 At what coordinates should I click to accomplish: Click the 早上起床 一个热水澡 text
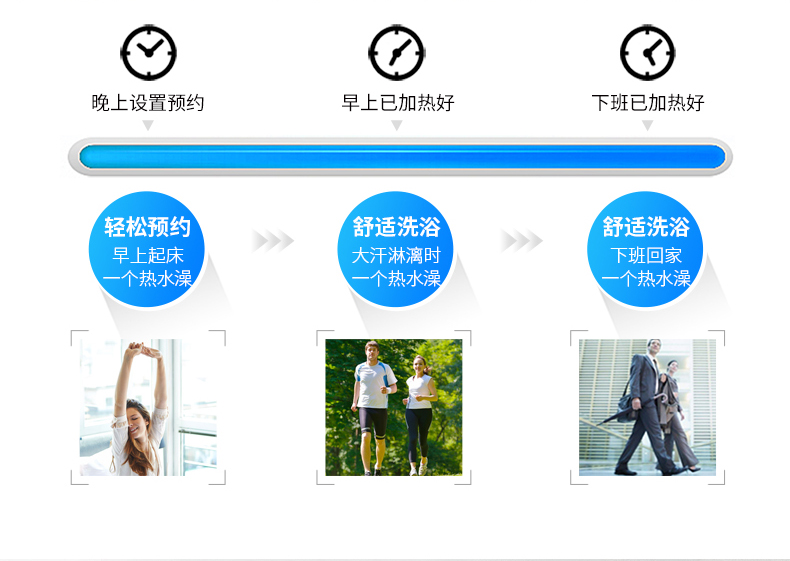(148, 267)
